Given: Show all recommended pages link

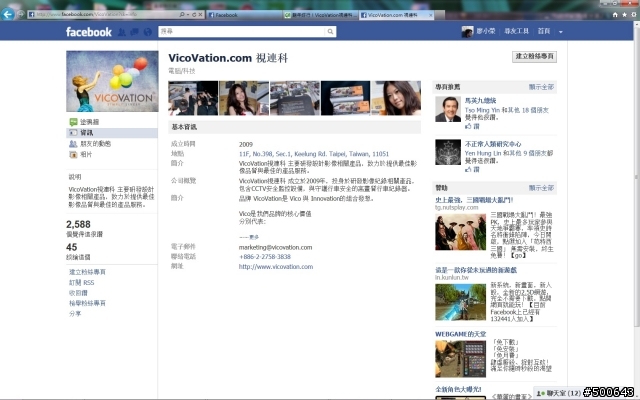Looking at the screenshot, I should (541, 87).
